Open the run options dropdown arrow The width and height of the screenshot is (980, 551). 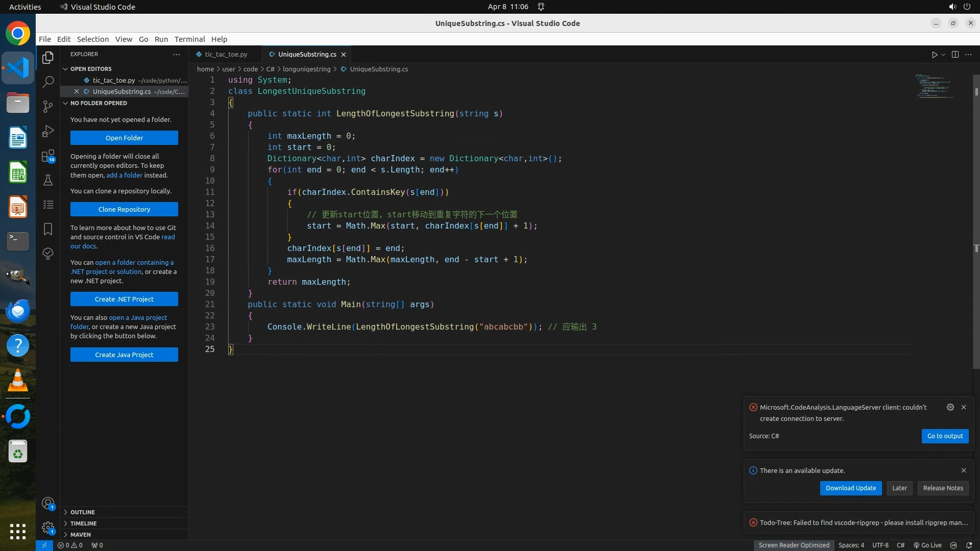point(943,55)
